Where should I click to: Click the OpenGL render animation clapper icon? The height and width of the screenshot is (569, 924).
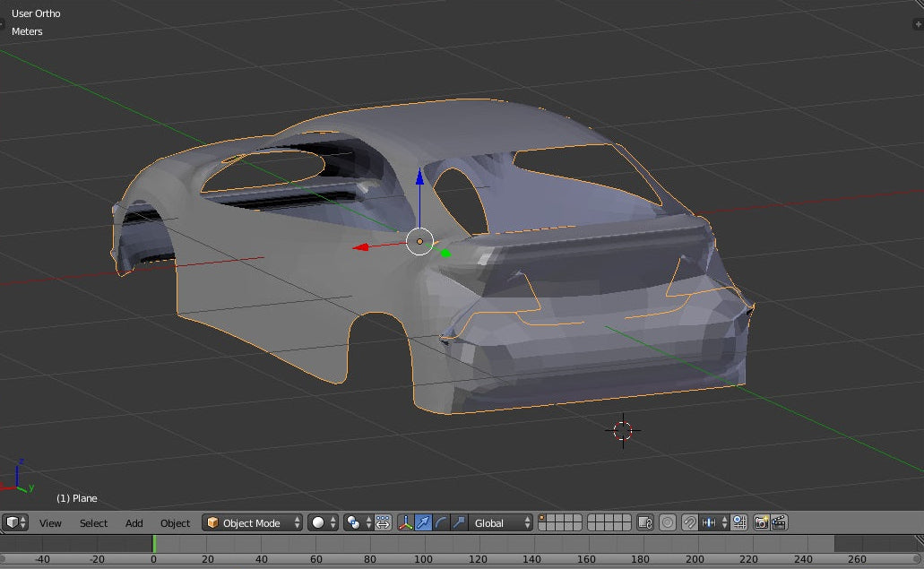[779, 522]
